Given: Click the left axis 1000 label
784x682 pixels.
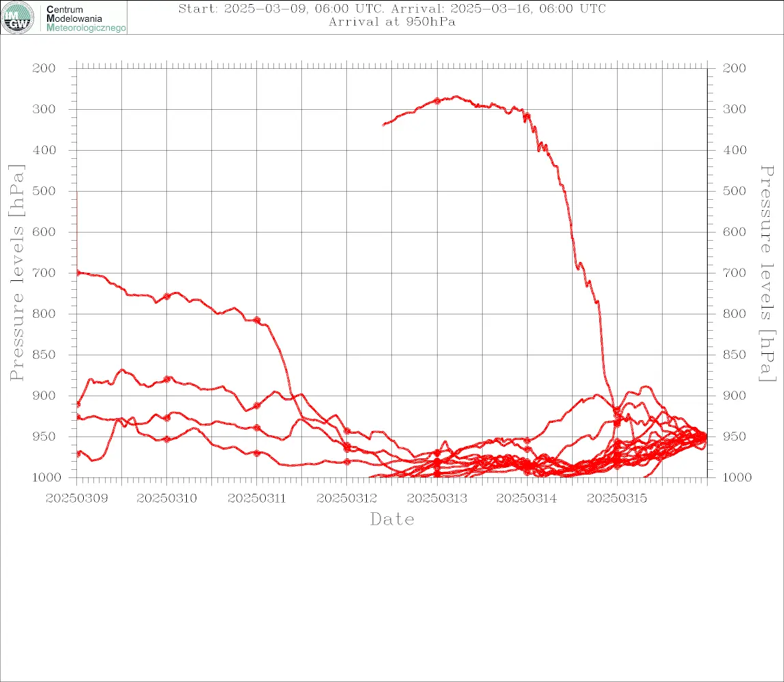Looking at the screenshot, I should [47, 477].
